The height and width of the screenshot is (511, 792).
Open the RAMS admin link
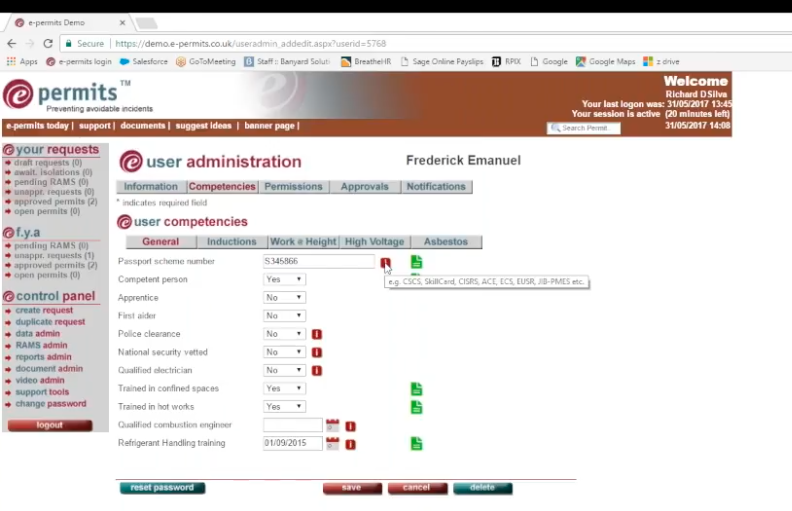(41, 345)
